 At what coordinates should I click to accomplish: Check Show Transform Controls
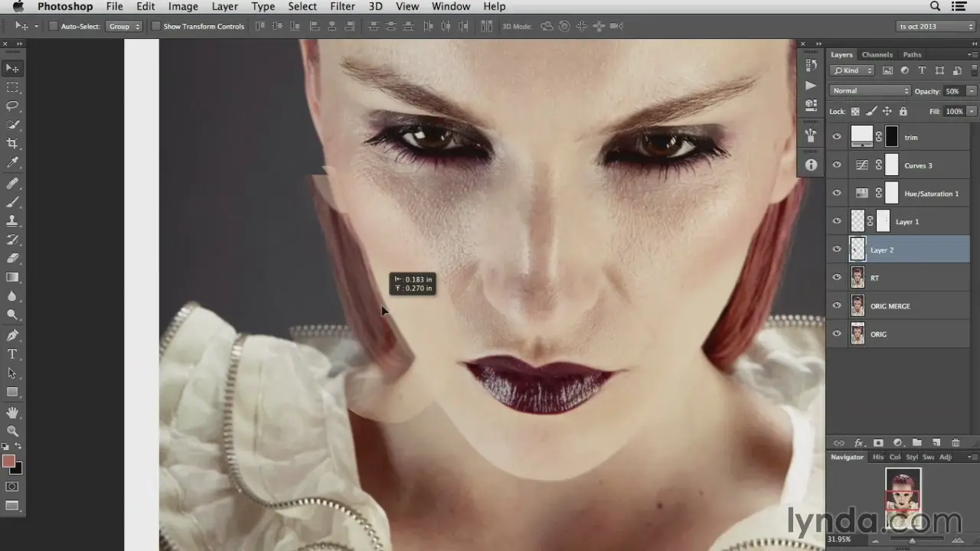pyautogui.click(x=156, y=26)
